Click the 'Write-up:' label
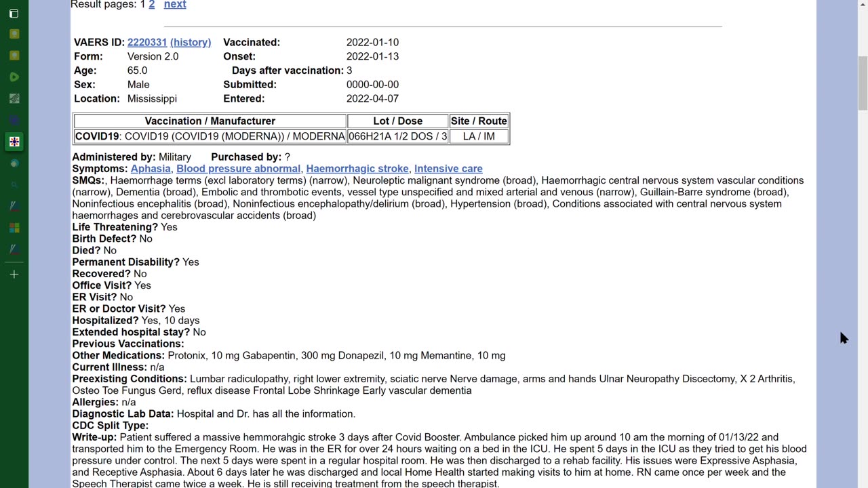Viewport: 868px width, 488px height. click(x=95, y=437)
